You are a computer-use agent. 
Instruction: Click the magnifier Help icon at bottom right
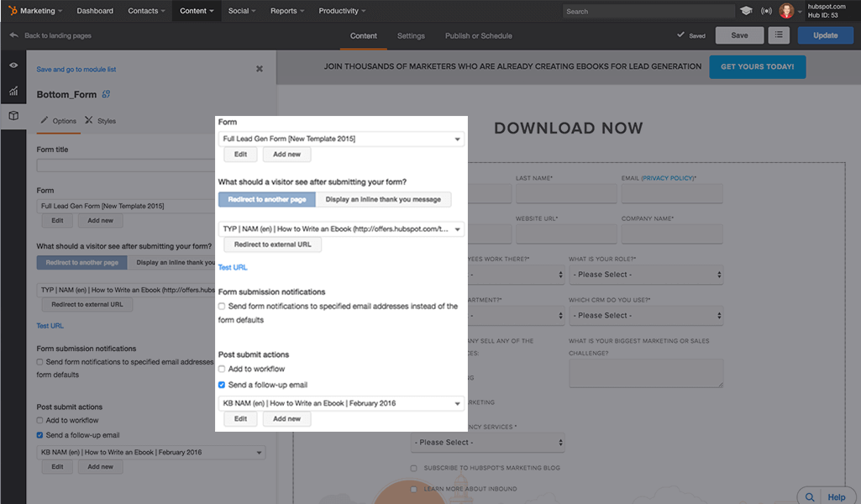click(x=809, y=496)
